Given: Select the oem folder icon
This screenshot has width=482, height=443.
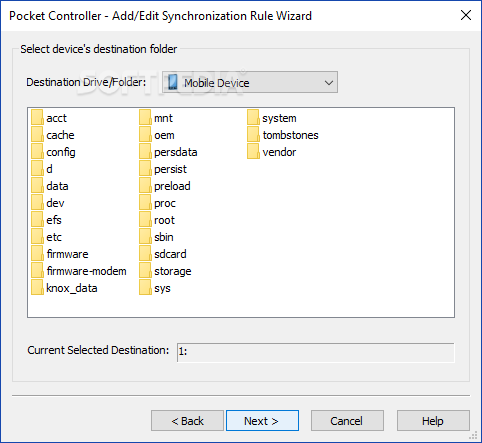Looking at the screenshot, I should (x=145, y=135).
